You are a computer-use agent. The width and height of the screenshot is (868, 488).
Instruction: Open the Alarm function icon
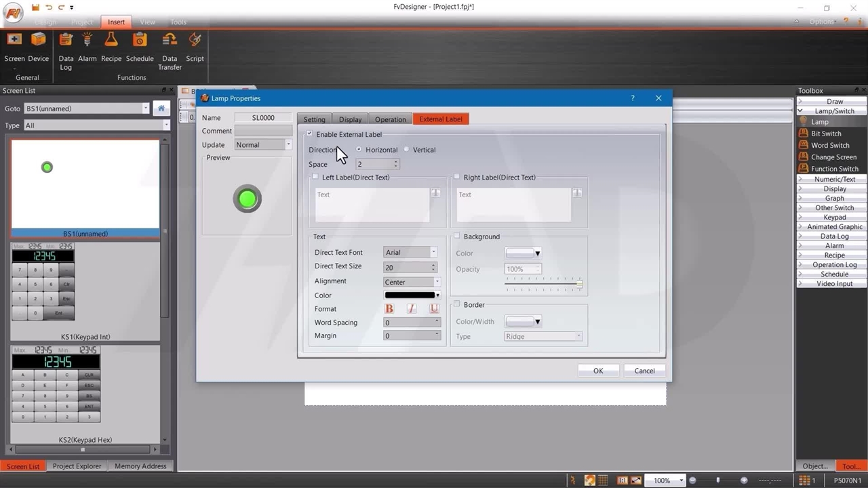point(87,41)
